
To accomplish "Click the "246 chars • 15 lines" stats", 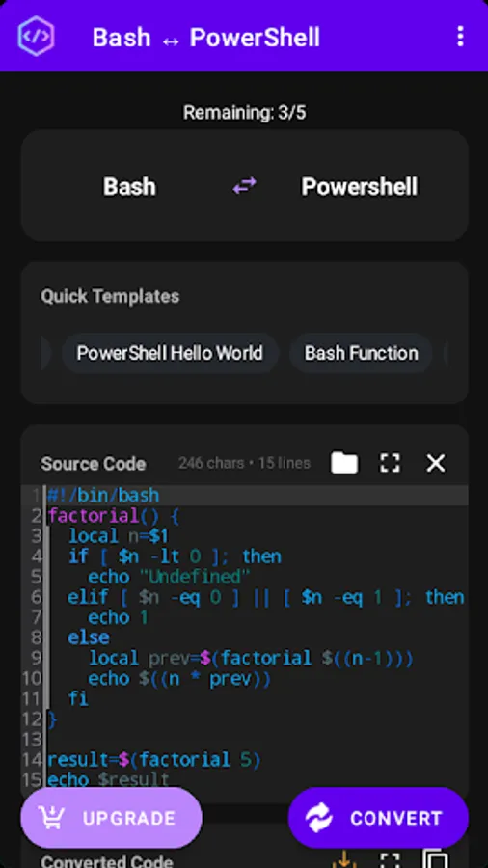I will pos(244,463).
